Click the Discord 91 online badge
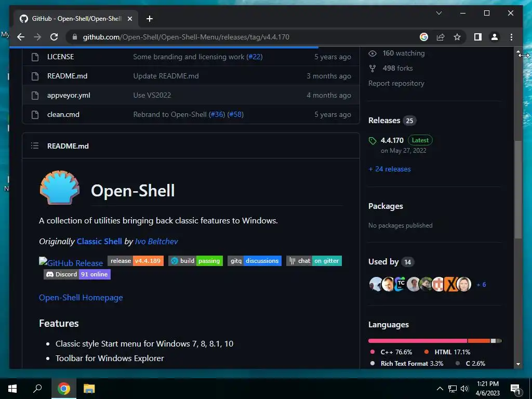The image size is (532, 399). [x=77, y=274]
